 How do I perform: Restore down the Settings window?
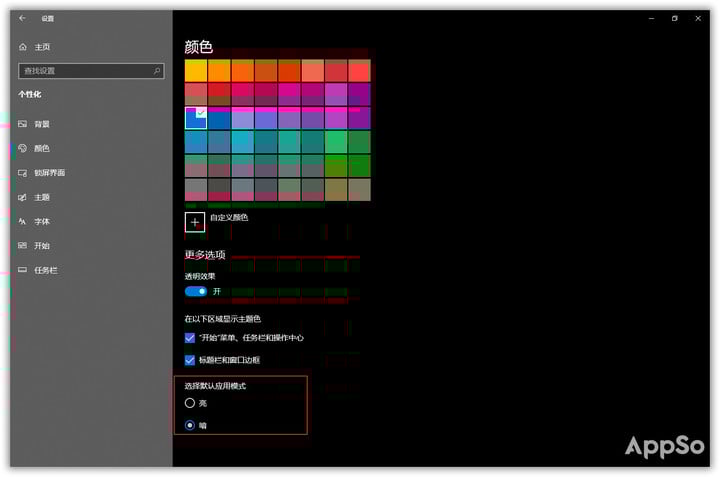pos(675,18)
